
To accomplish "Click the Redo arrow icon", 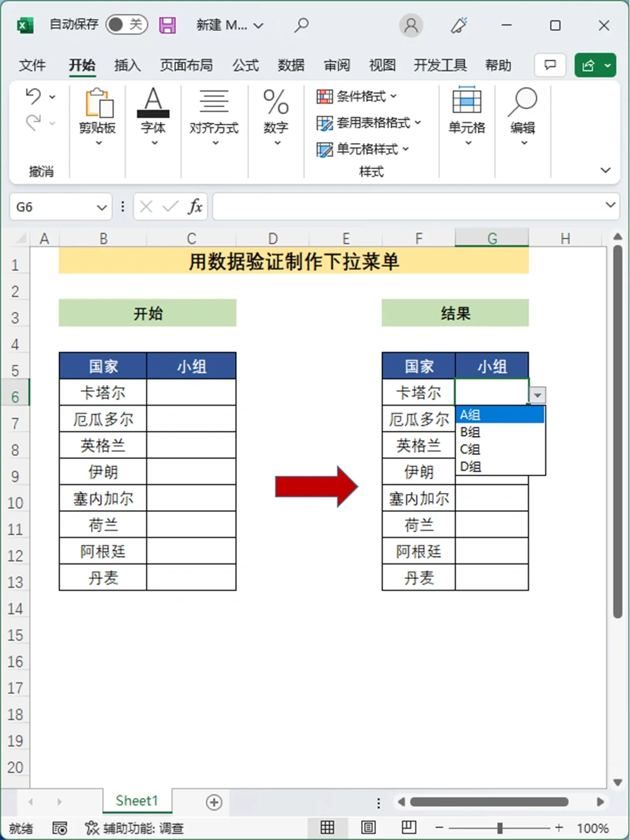I will (34, 123).
